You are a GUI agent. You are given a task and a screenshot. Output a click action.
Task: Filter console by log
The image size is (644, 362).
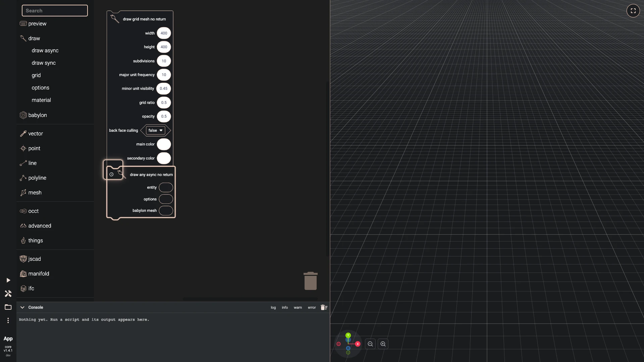point(273,307)
